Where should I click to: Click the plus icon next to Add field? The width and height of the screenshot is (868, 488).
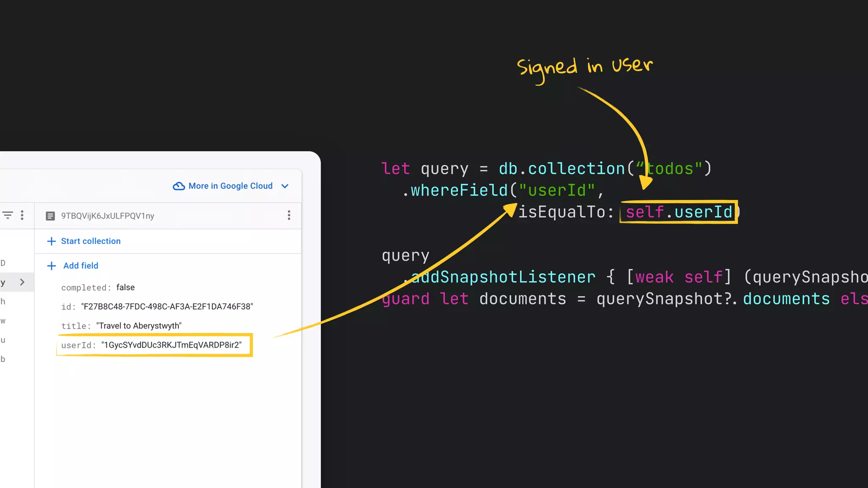click(x=51, y=266)
